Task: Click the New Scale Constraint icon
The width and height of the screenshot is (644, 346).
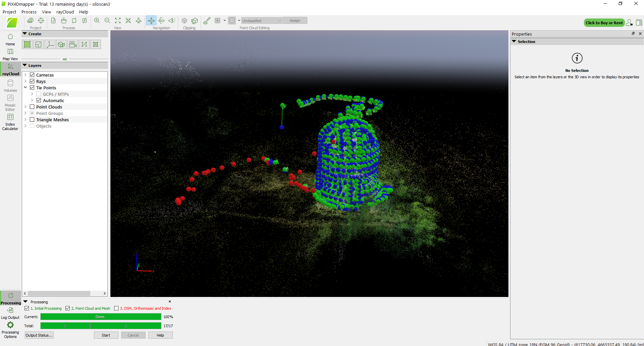Action: click(x=39, y=44)
